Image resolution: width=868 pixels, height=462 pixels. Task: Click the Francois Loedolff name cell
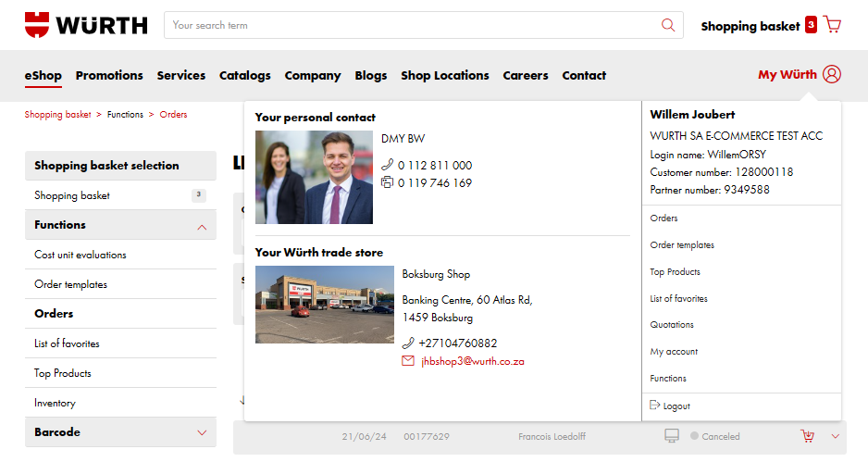[552, 436]
